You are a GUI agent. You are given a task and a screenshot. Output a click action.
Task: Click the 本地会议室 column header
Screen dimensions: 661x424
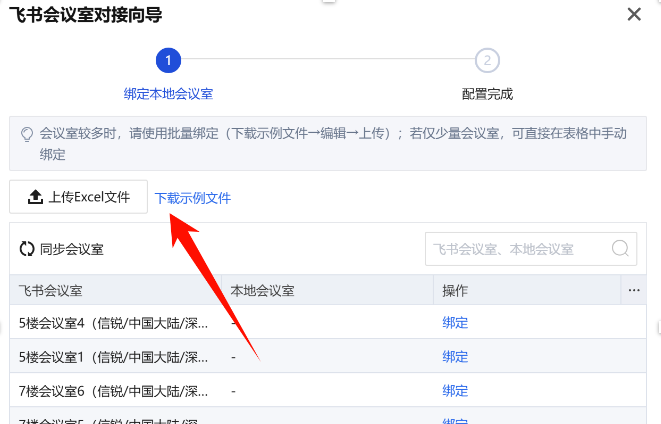click(262, 291)
